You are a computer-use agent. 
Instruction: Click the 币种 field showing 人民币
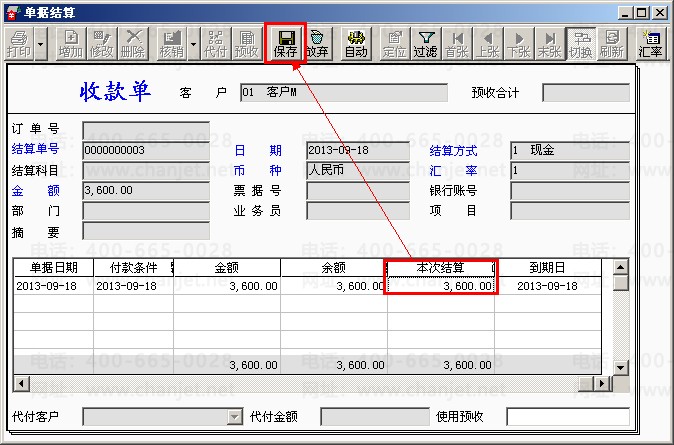[x=358, y=171]
